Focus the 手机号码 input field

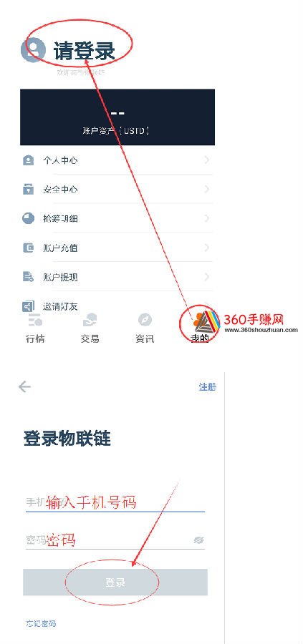pos(115,502)
